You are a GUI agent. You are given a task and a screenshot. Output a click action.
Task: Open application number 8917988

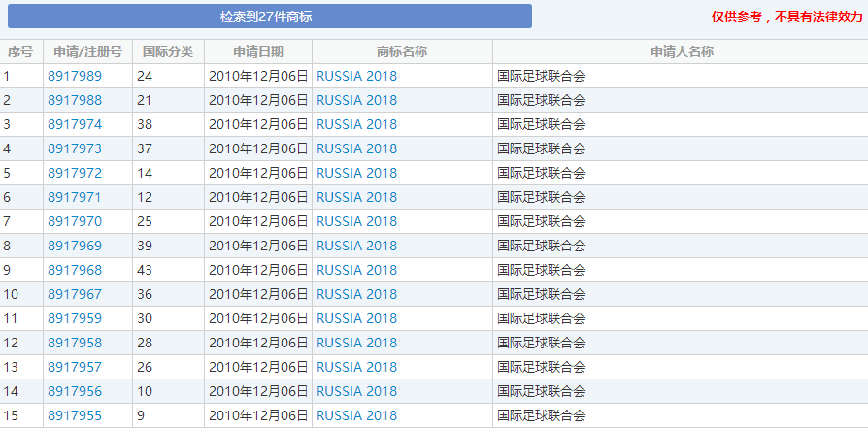[75, 100]
